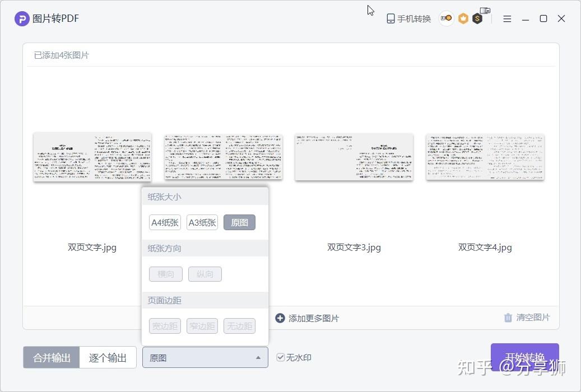Open the hamburger main menu
Viewport: 581px width, 392px height.
507,18
